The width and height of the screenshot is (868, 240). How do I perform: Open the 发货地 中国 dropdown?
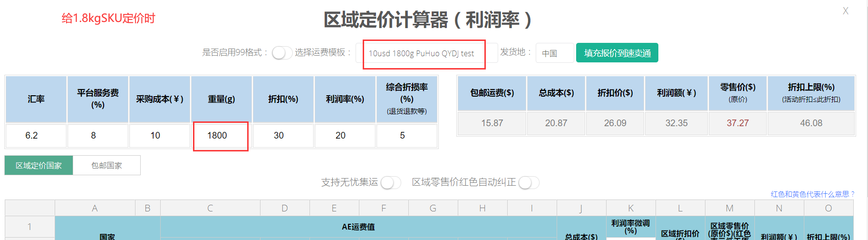pyautogui.click(x=554, y=53)
